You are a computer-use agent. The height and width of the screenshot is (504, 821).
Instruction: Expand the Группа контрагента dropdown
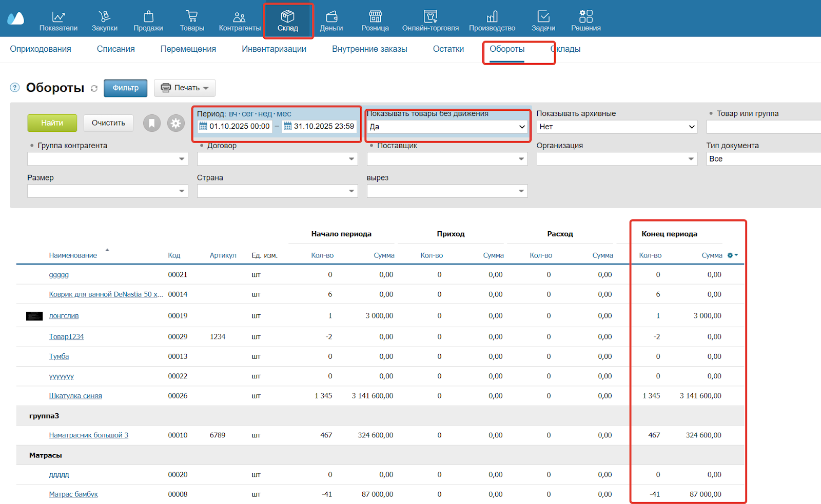[x=108, y=159]
